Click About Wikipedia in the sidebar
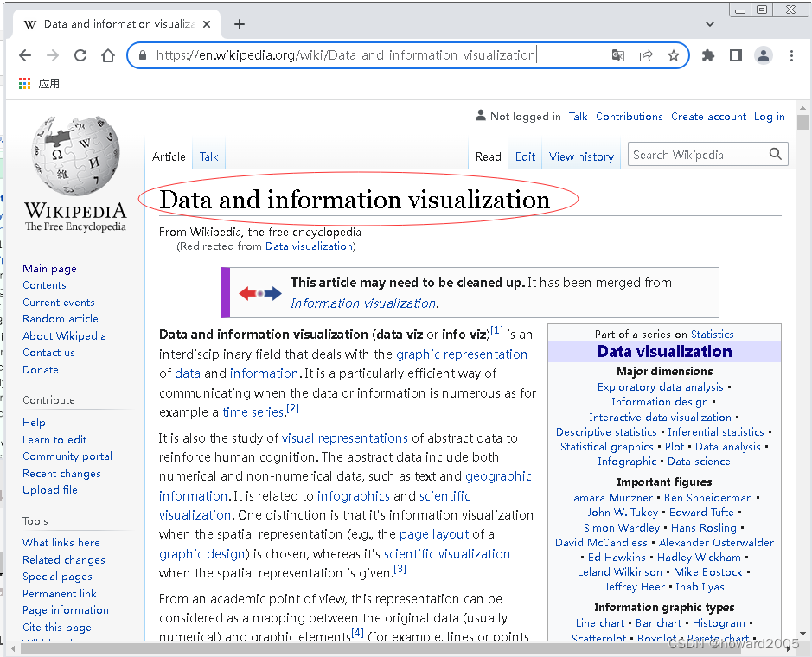 64,336
